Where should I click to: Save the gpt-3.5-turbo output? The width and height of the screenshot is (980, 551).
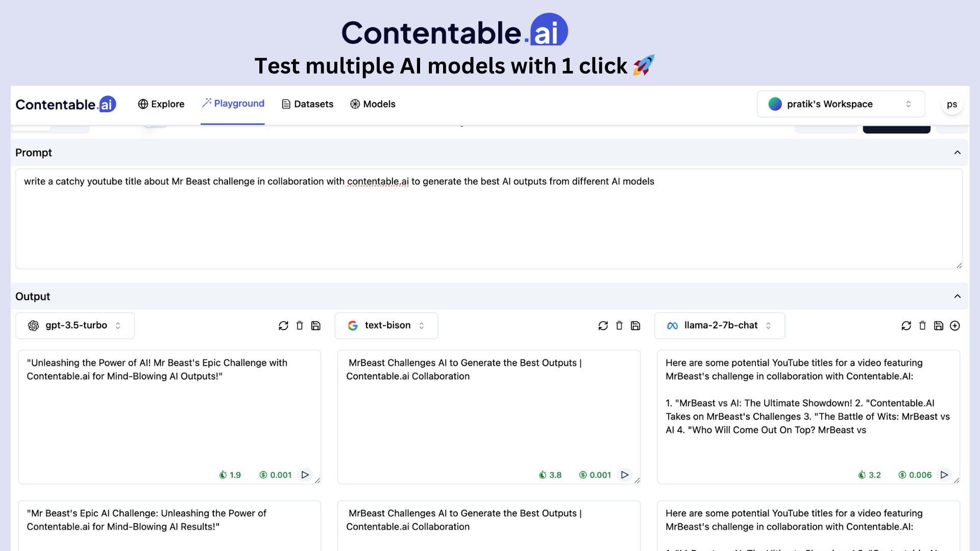(316, 325)
